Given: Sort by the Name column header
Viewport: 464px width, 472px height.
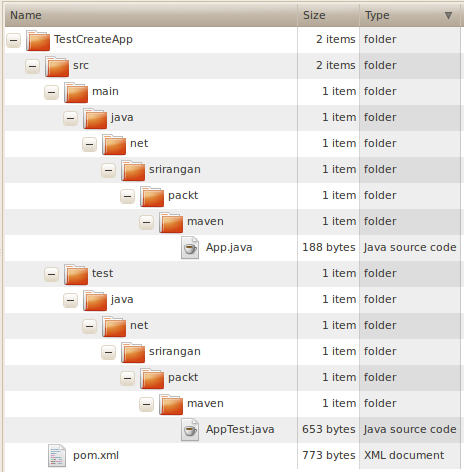Looking at the screenshot, I should [151, 15].
